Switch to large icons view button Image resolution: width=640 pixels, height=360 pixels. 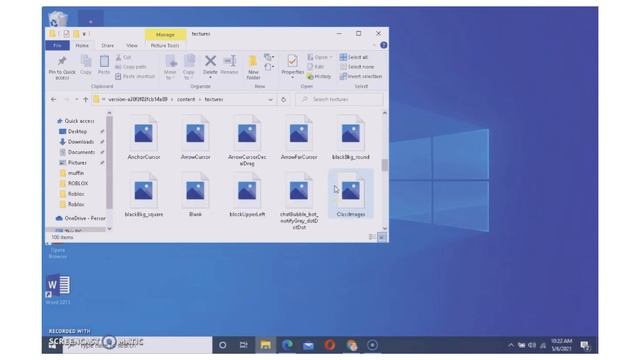(382, 237)
